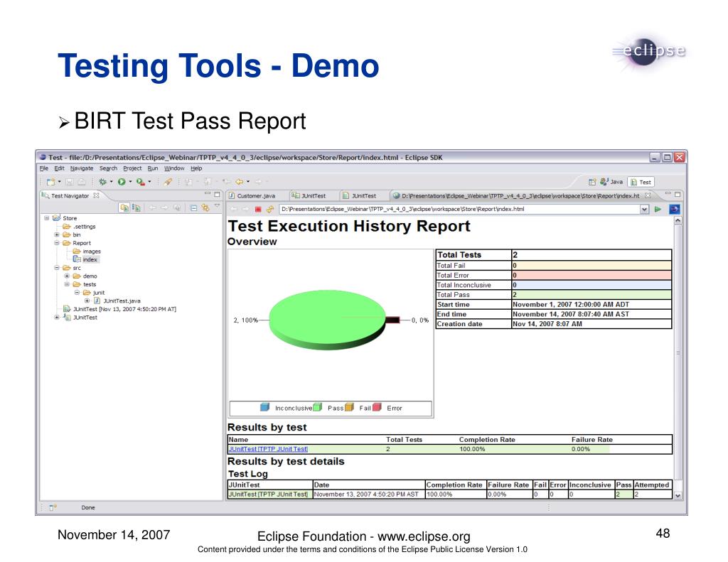Click the red Stop button in browser toolbar
Image resolution: width=728 pixels, height=562 pixels.
258,210
